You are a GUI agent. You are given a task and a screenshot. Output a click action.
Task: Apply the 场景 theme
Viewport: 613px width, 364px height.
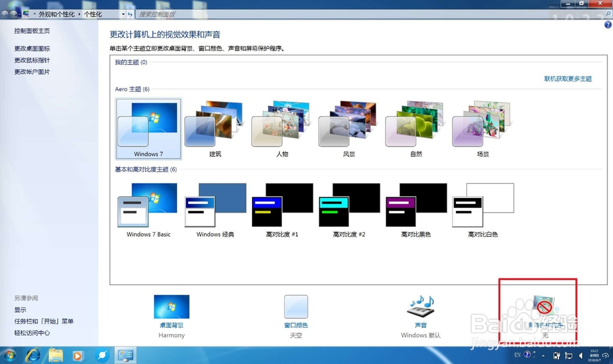(483, 129)
